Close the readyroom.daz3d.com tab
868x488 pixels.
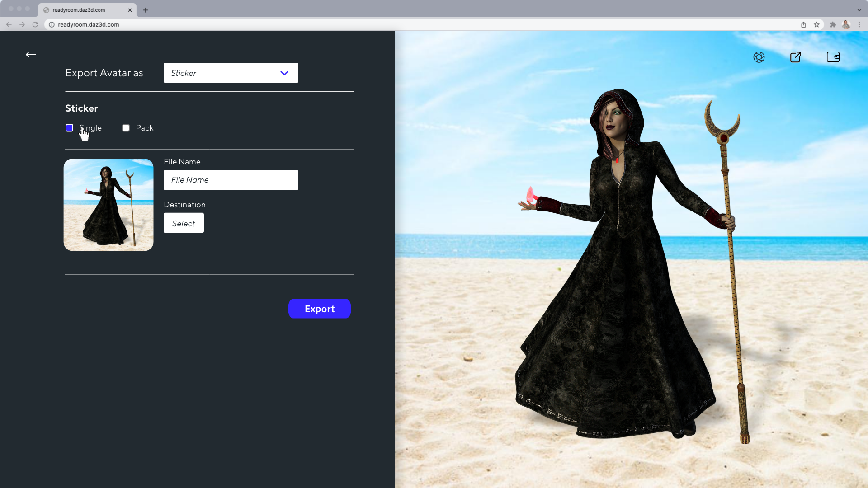tap(130, 10)
